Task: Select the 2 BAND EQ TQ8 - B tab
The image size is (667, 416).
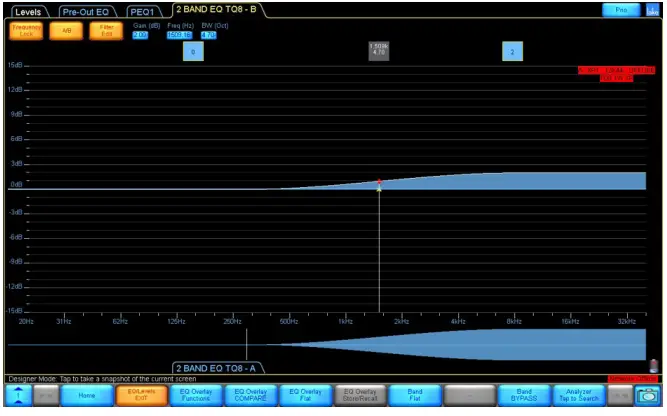Action: pos(217,9)
